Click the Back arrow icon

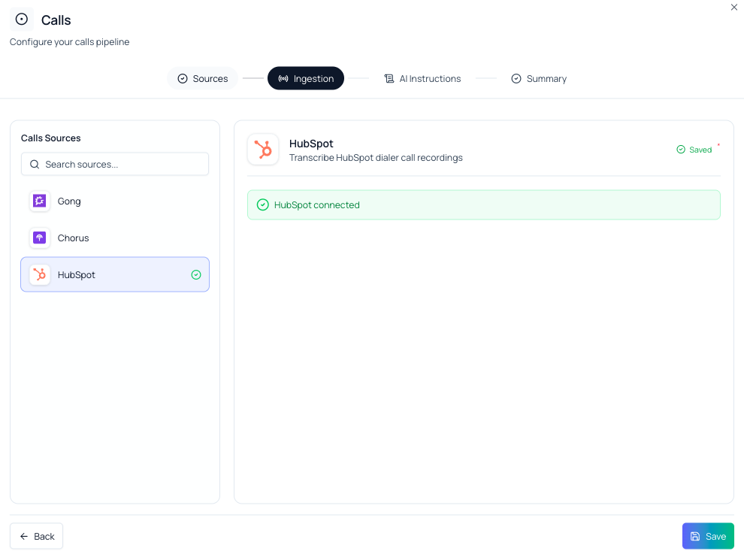pyautogui.click(x=24, y=536)
